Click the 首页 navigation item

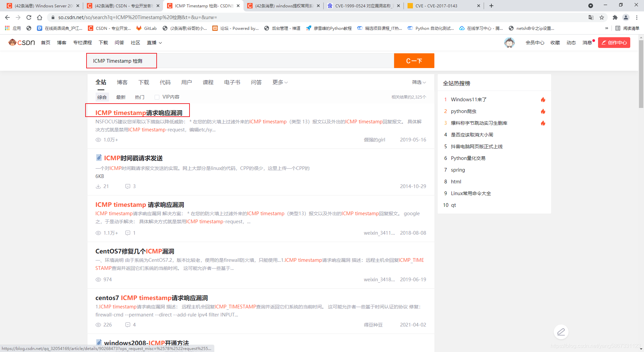46,43
